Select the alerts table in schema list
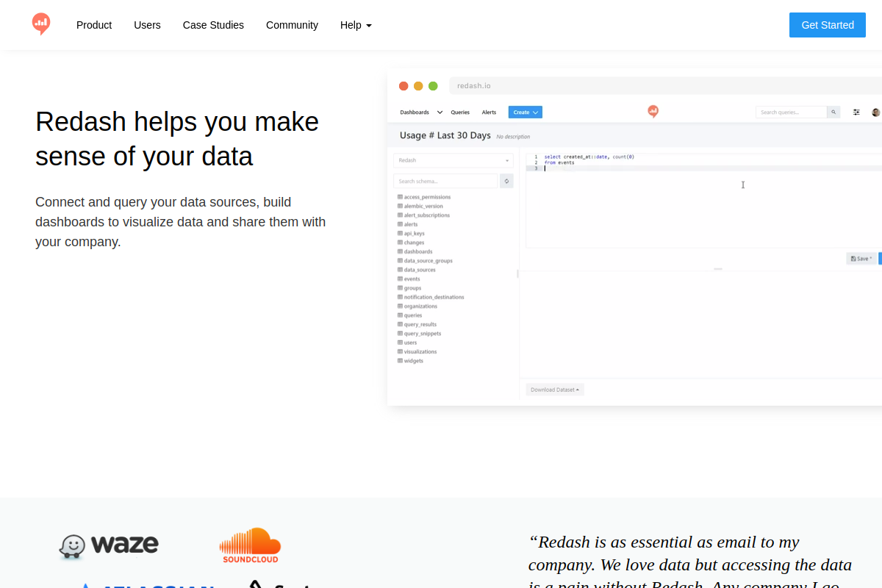The image size is (882, 588). [x=408, y=224]
